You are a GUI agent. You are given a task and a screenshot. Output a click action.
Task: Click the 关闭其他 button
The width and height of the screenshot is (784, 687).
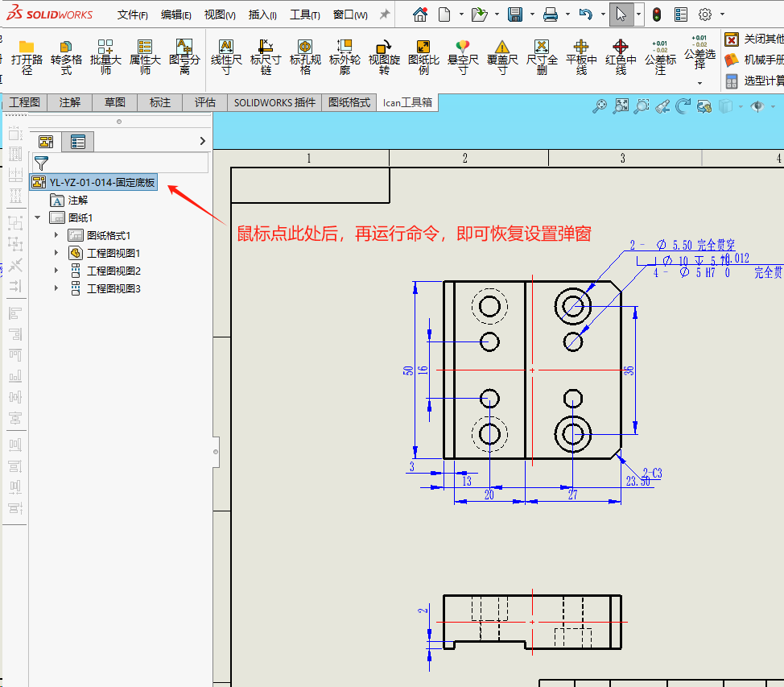(753, 39)
